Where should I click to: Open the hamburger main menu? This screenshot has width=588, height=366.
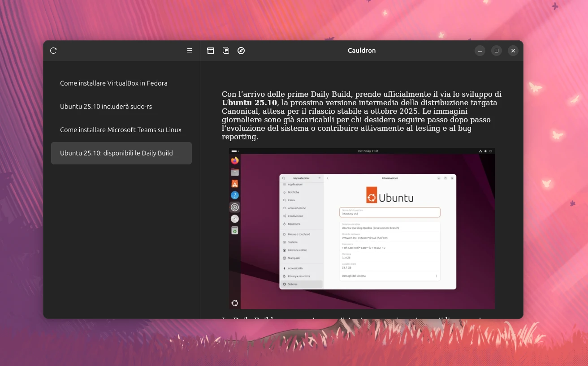[190, 51]
